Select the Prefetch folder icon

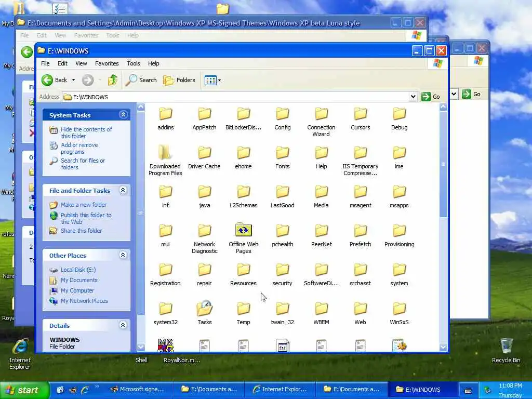361,231
